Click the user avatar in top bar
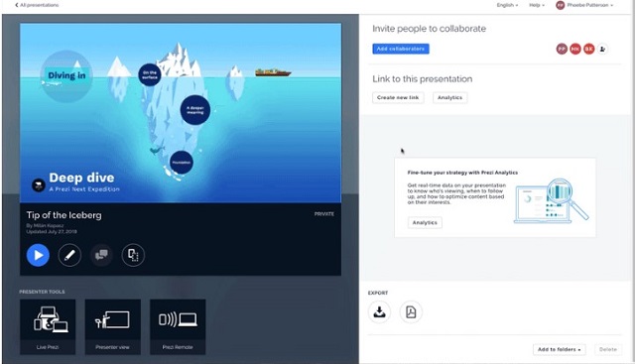The image size is (635, 364). 561,5
